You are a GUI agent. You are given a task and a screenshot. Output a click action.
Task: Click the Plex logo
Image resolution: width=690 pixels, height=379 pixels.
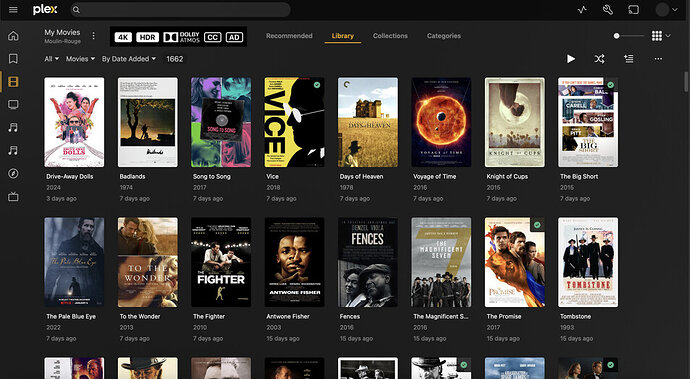pos(45,10)
